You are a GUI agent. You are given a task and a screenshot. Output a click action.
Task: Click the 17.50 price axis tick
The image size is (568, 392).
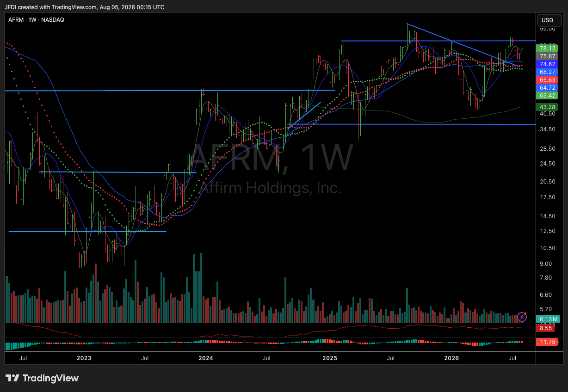tap(547, 197)
